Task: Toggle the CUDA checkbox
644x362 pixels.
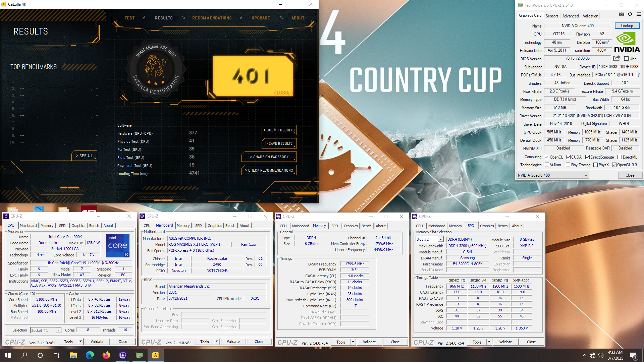Action: click(568, 157)
